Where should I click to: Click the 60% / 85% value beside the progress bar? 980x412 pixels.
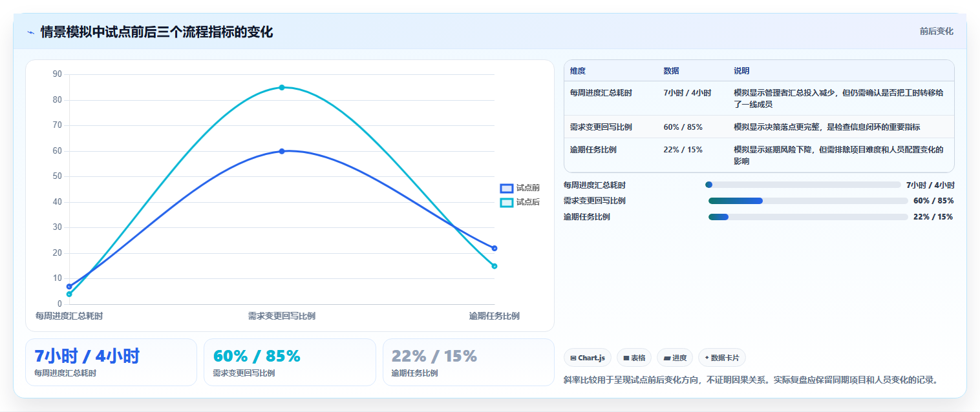pos(933,201)
